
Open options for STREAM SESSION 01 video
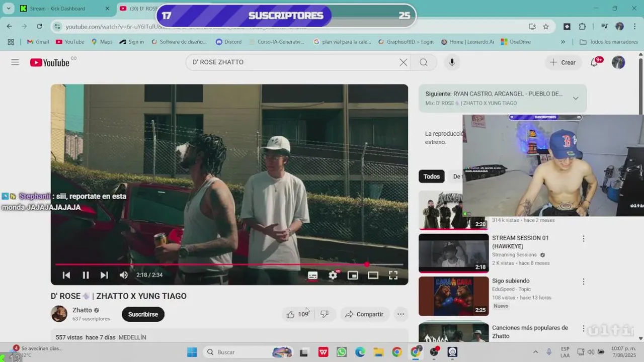584,239
